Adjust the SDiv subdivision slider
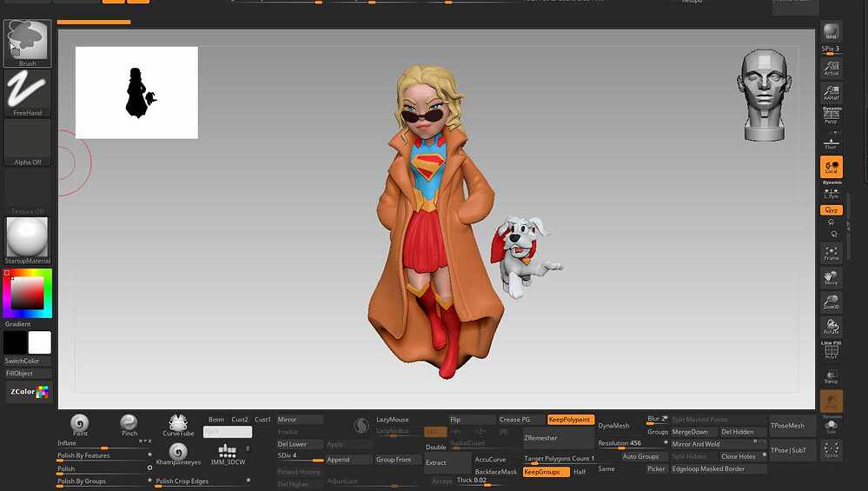This screenshot has width=868, height=491. coord(300,456)
